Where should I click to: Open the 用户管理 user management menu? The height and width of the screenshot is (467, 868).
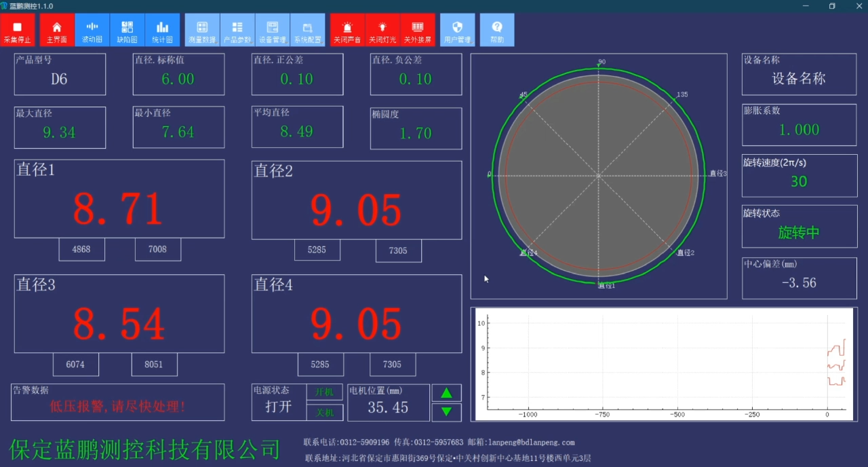tap(457, 31)
